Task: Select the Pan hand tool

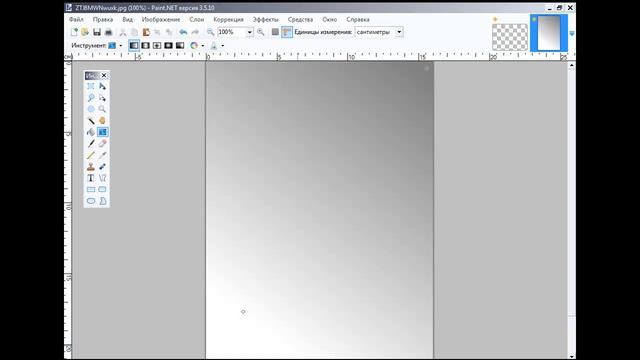Action: pyautogui.click(x=102, y=120)
